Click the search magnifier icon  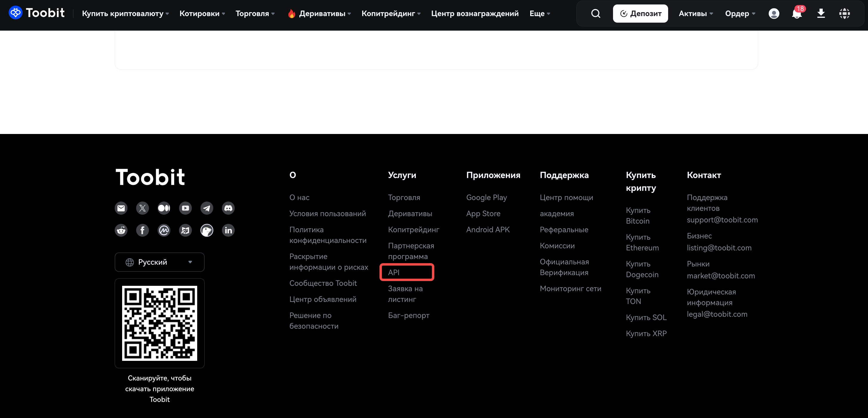(x=595, y=13)
